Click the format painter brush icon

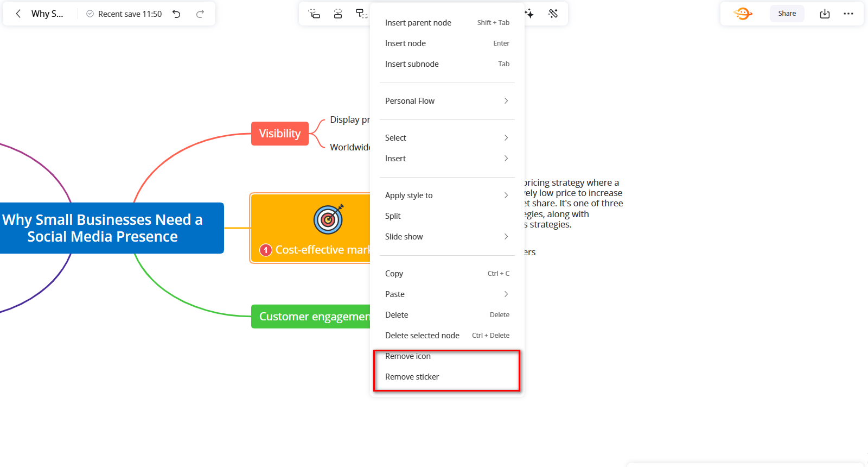pos(553,14)
